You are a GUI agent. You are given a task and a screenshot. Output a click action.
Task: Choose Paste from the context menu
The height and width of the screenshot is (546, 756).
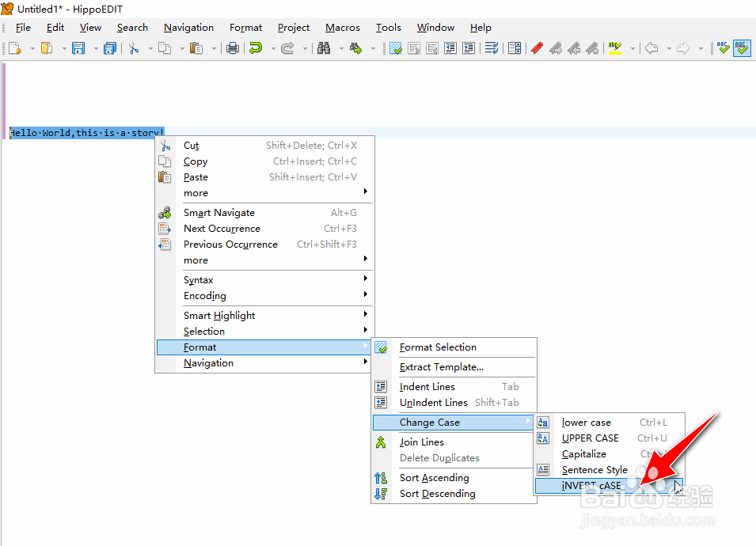coord(264,177)
